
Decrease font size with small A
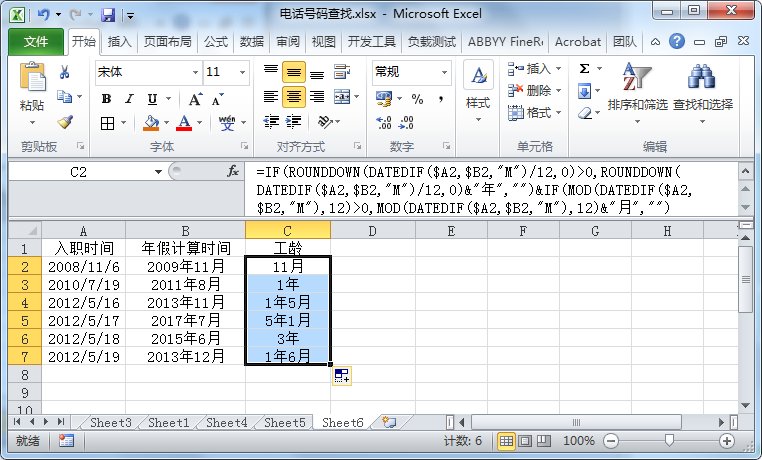click(217, 99)
